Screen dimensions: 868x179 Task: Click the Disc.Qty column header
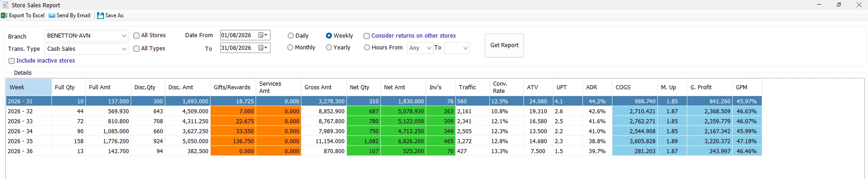(148, 87)
